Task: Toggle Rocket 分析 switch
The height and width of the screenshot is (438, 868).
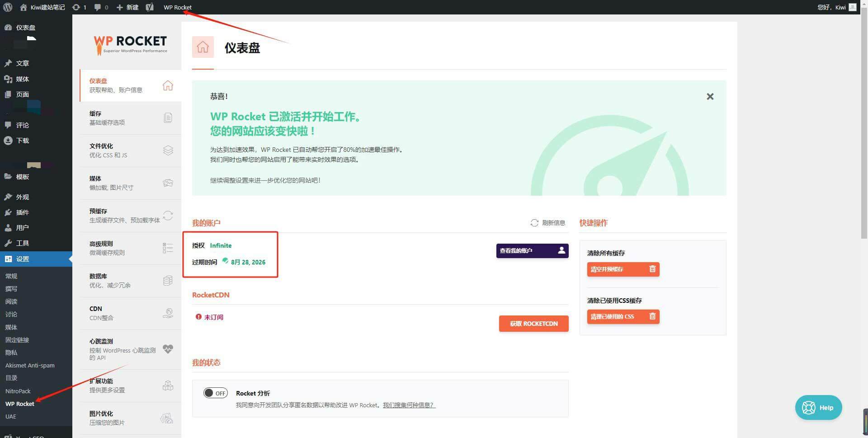Action: tap(215, 393)
